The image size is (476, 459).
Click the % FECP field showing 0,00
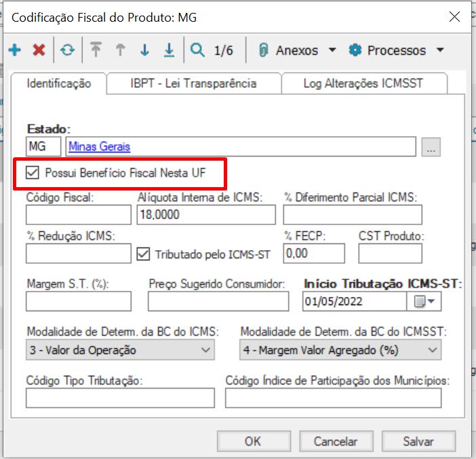point(314,253)
